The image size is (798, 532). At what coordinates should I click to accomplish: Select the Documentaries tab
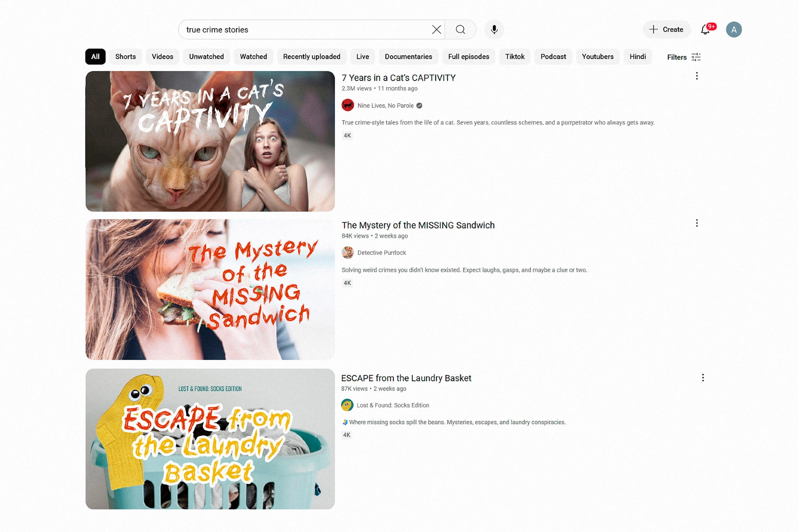pos(408,57)
